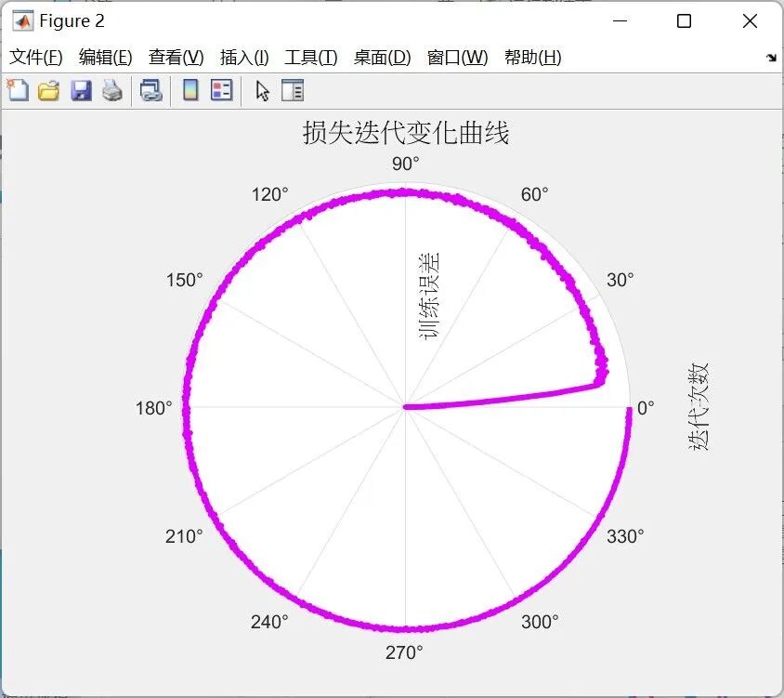Click the 180° angle tick label
Screen dimensions: 784x698
pos(153,408)
